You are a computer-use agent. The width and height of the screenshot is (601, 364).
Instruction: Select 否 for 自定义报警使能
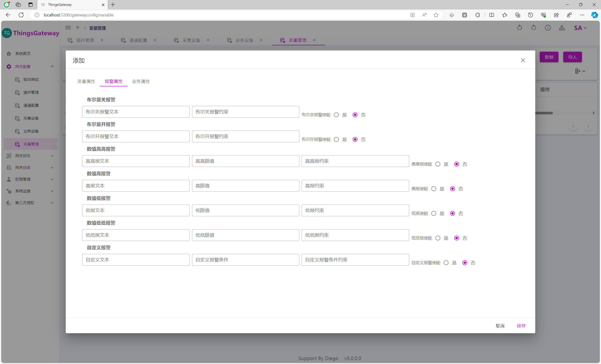pyautogui.click(x=465, y=263)
